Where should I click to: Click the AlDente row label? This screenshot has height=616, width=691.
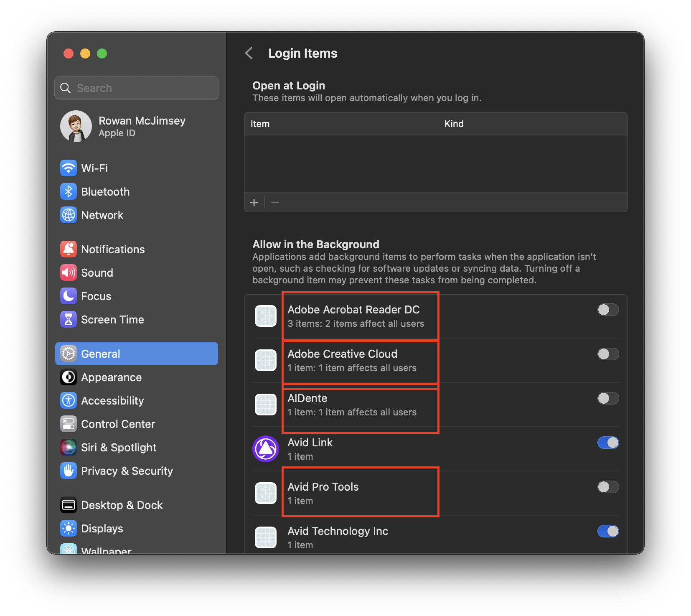click(307, 398)
